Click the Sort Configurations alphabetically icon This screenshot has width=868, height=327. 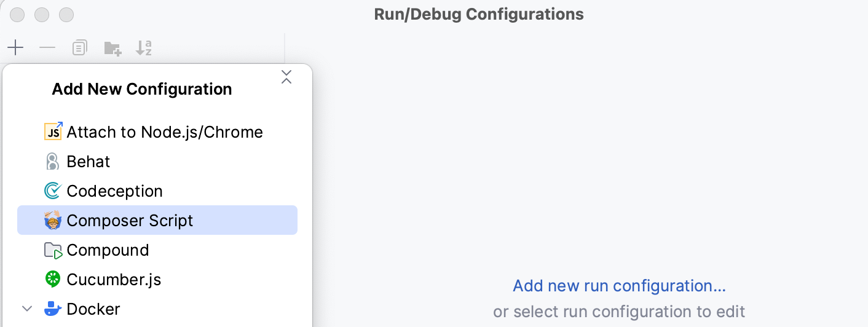tap(144, 48)
